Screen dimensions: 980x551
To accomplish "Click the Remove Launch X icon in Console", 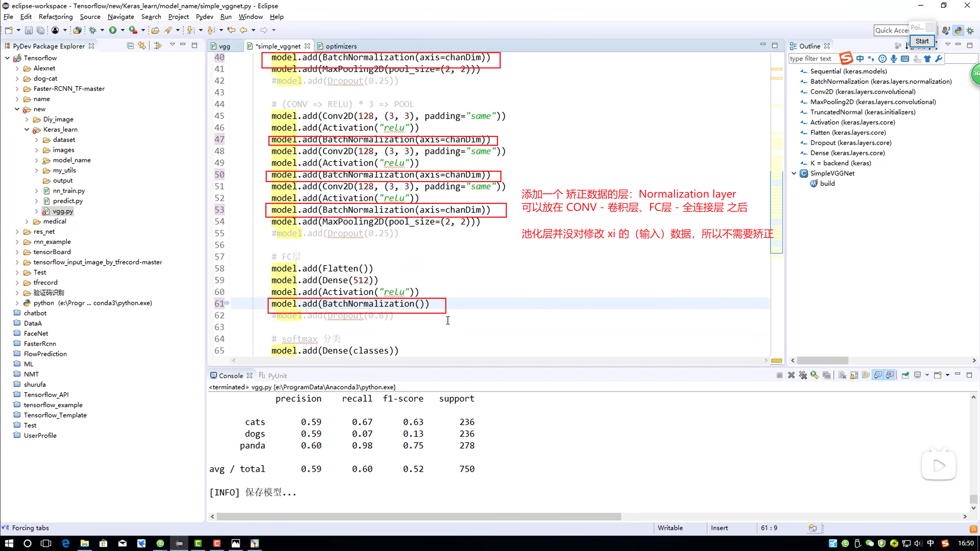I will (x=791, y=375).
